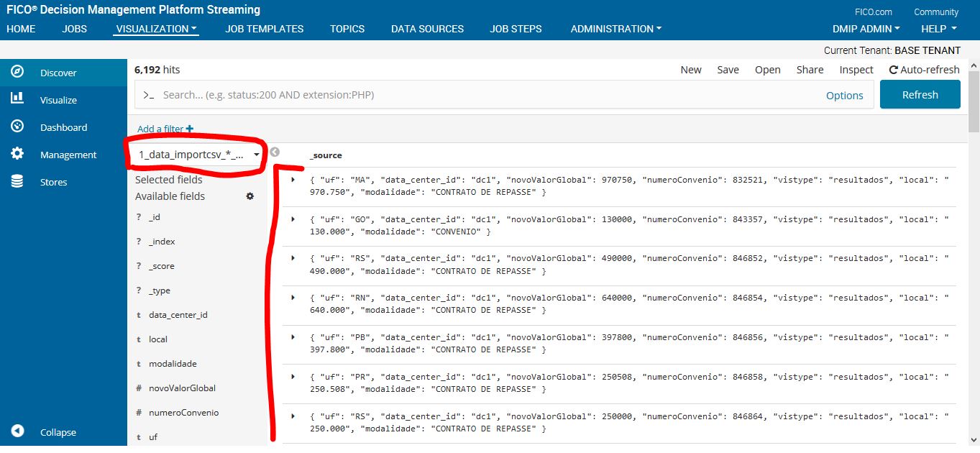Open the Stores database icon

click(x=17, y=181)
